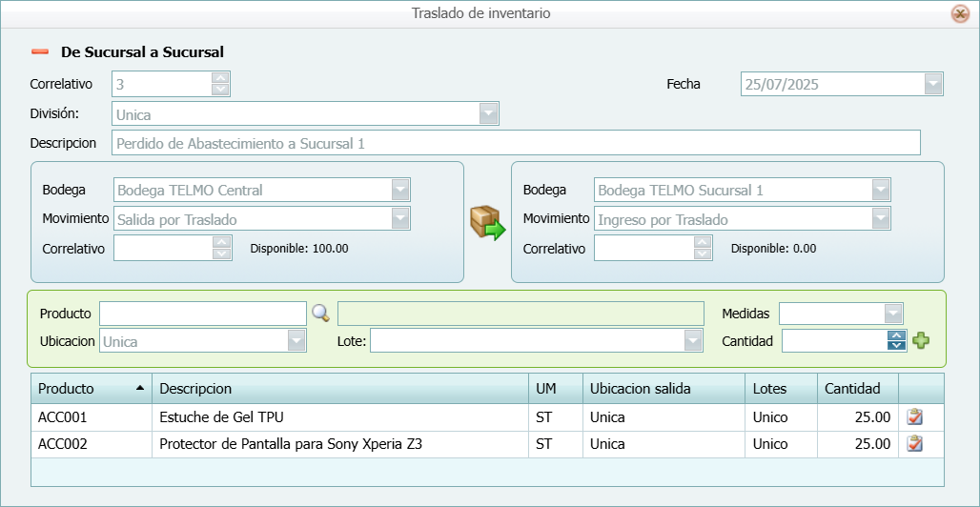Screen dimensions: 980x507
Task: Click the box transfer arrow icon
Action: 487,222
